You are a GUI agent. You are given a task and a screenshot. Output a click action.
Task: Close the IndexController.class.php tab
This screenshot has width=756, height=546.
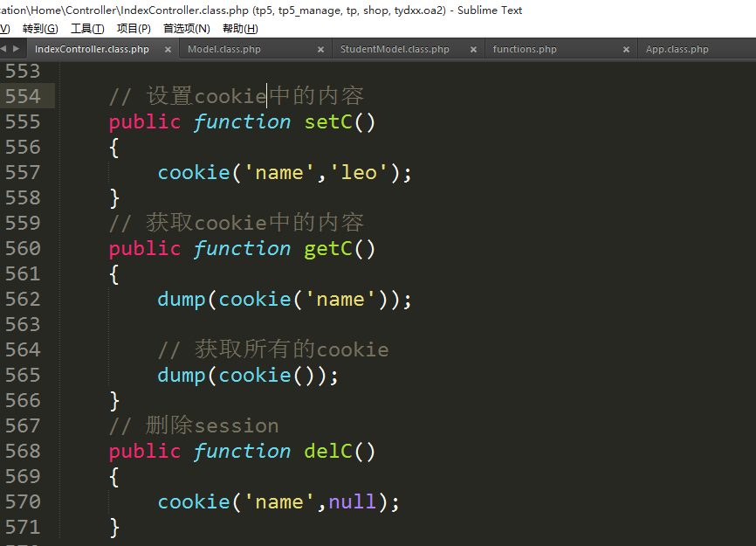168,50
